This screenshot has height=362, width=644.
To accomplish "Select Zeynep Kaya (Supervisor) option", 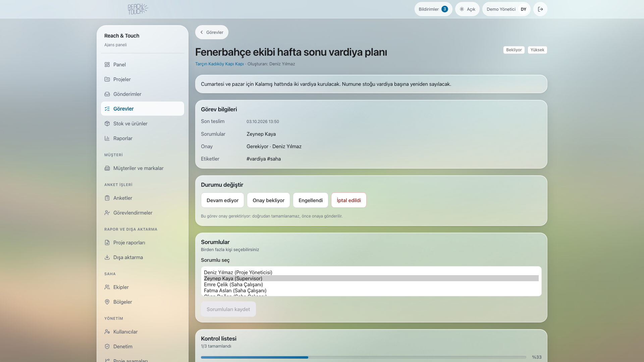I will tap(371, 278).
